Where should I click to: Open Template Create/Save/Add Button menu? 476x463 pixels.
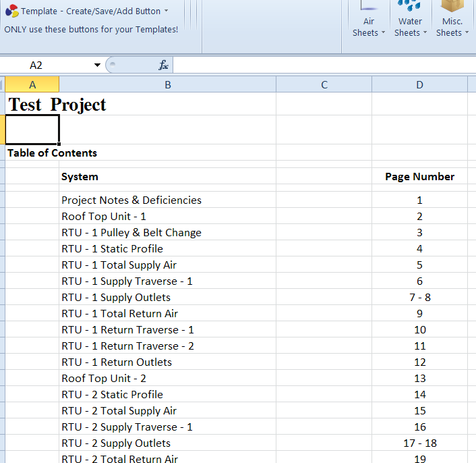[93, 11]
